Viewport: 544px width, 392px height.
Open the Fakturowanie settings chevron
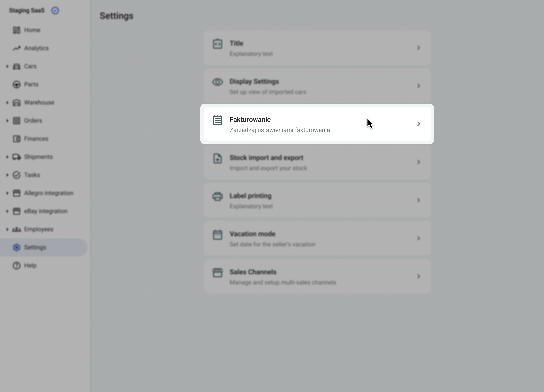coord(418,124)
